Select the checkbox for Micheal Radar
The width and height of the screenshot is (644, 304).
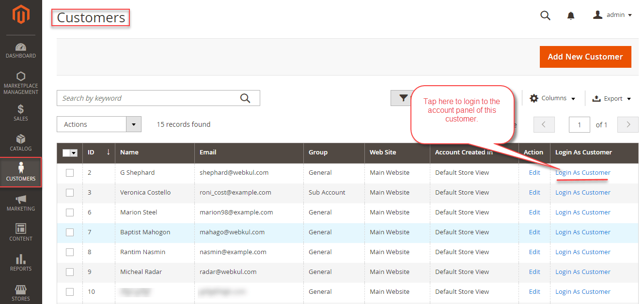tap(70, 272)
